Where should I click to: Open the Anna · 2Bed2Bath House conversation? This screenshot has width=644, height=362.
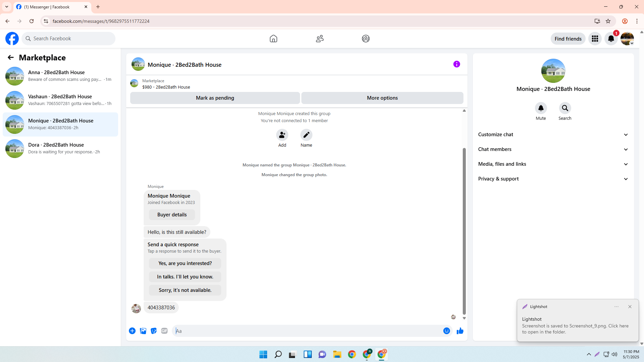click(60, 76)
